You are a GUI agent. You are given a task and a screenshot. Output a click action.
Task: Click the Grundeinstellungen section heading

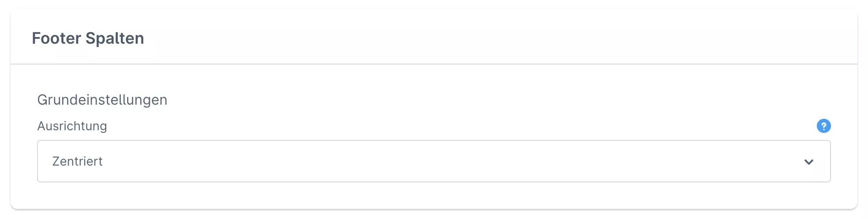(x=102, y=100)
